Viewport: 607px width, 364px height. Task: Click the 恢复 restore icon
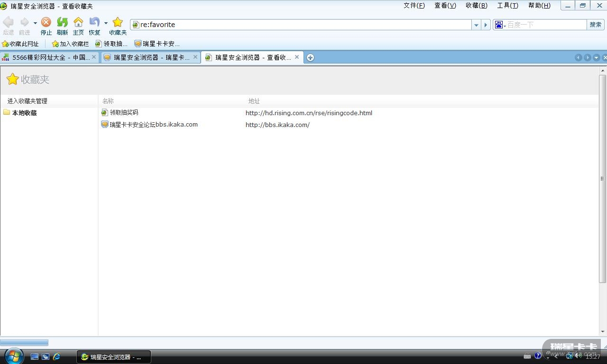[94, 22]
